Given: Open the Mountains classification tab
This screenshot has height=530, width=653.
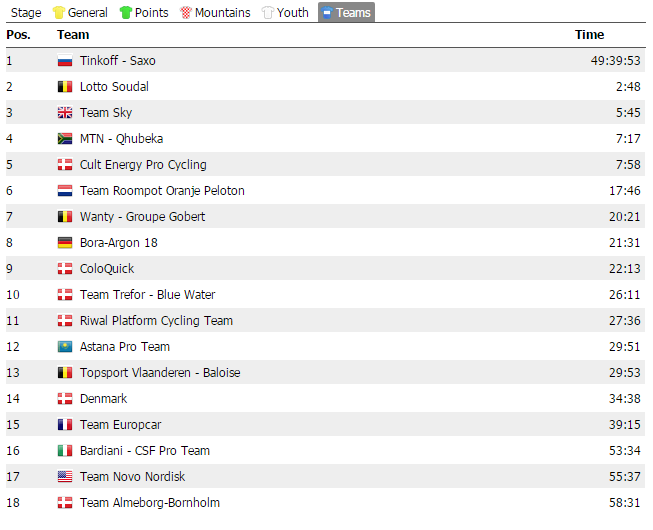Looking at the screenshot, I should [x=215, y=12].
